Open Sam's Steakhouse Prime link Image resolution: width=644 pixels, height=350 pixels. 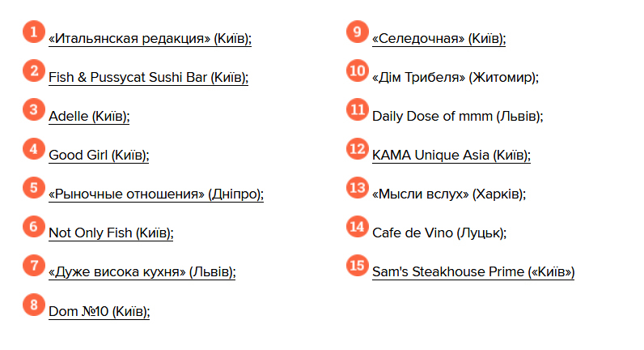pyautogui.click(x=473, y=272)
